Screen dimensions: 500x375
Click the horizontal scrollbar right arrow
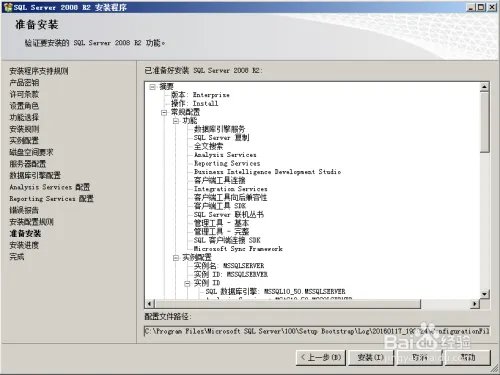[475, 304]
